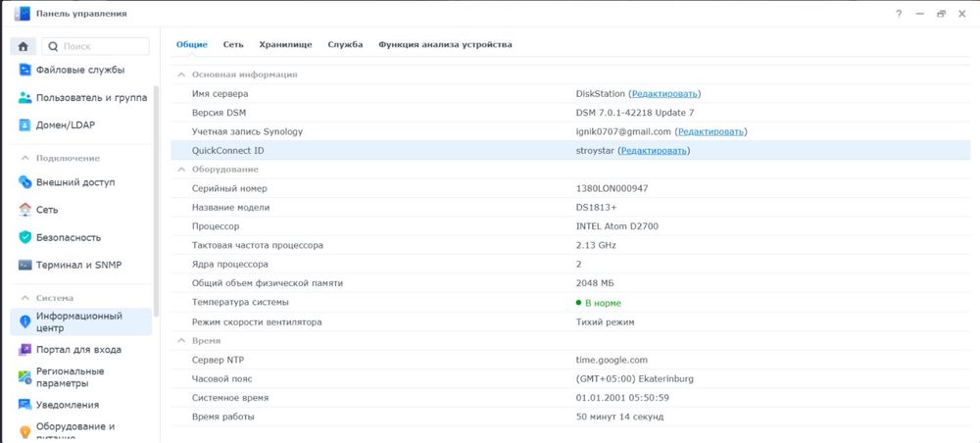Collapse the Система sidebar section
The height and width of the screenshot is (443, 980).
tap(25, 298)
